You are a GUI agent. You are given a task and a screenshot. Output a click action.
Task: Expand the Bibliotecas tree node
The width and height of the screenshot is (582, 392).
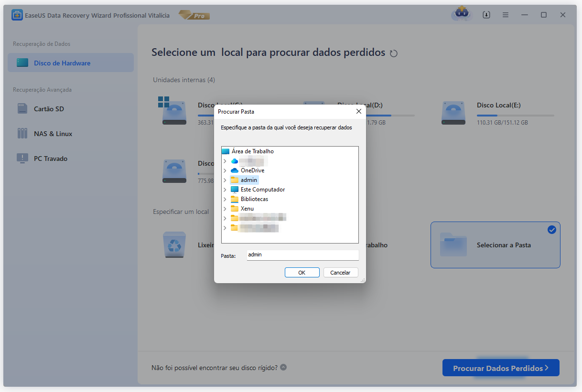point(225,199)
